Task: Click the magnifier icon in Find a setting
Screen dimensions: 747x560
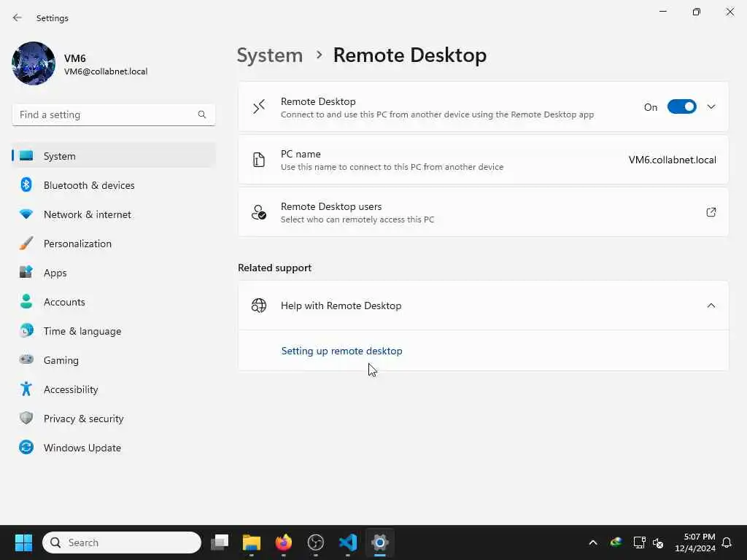Action: (202, 114)
